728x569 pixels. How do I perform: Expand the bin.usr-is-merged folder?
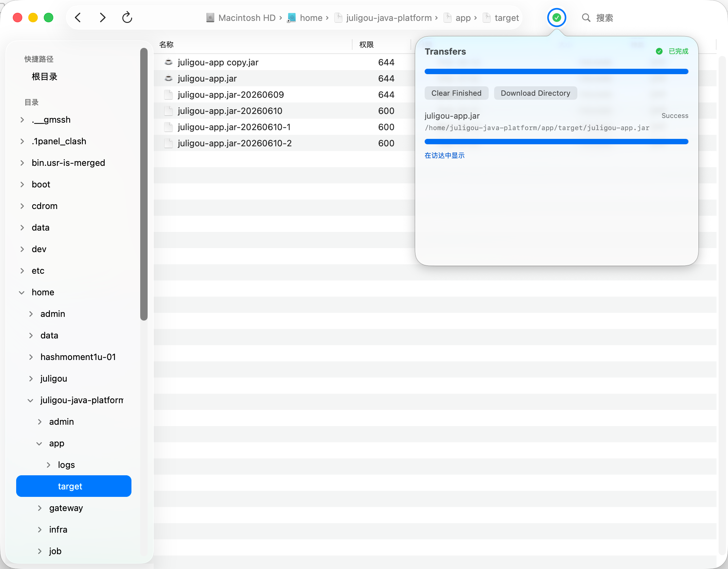(22, 163)
